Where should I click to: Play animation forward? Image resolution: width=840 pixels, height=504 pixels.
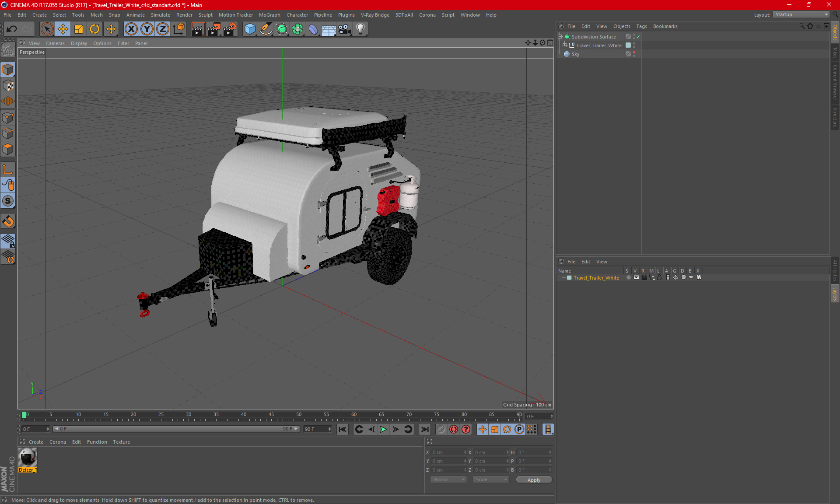(x=383, y=429)
